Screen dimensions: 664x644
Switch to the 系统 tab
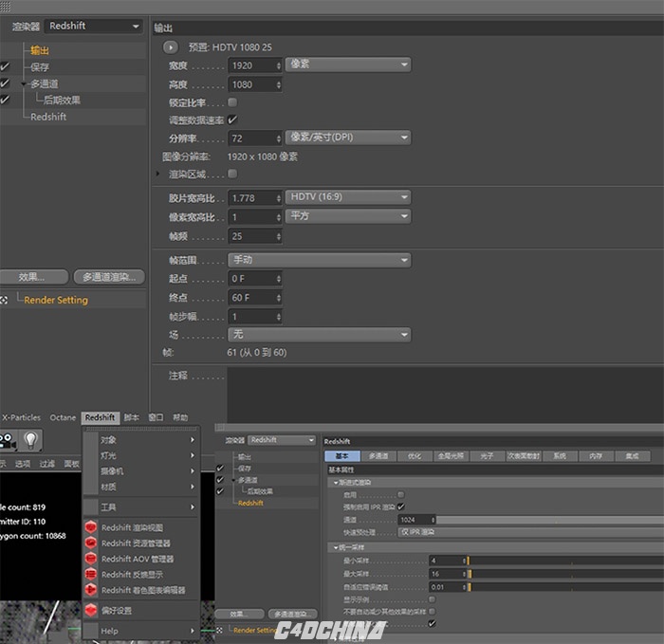pyautogui.click(x=560, y=456)
